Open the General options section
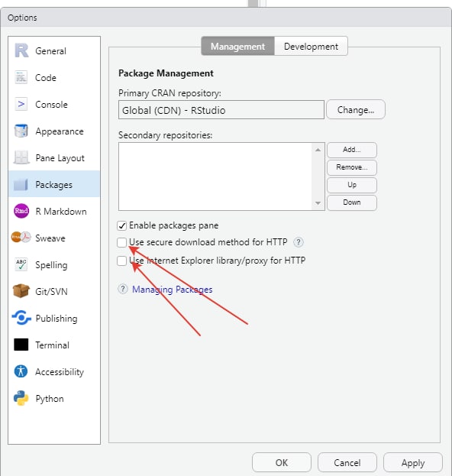Viewport: 452px width, 476px height. (54, 50)
